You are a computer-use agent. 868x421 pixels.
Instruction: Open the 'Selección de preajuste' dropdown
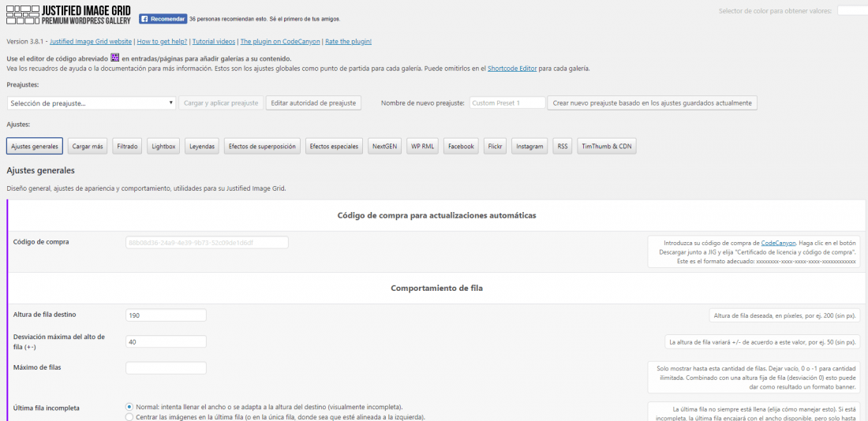point(92,103)
